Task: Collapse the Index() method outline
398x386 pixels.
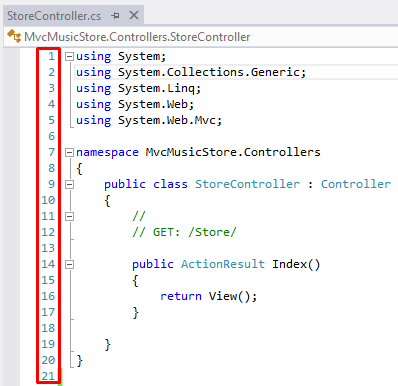Action: (x=69, y=264)
